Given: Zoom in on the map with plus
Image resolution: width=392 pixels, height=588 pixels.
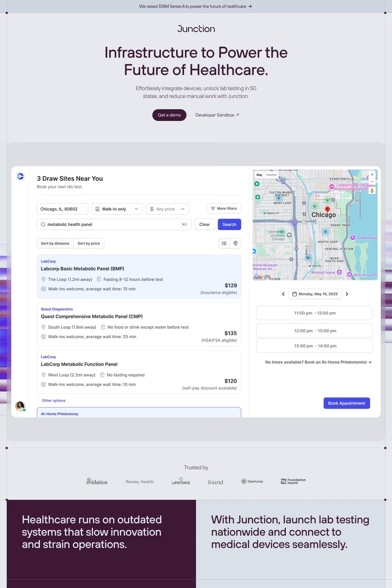Looking at the screenshot, I should coord(372,174).
